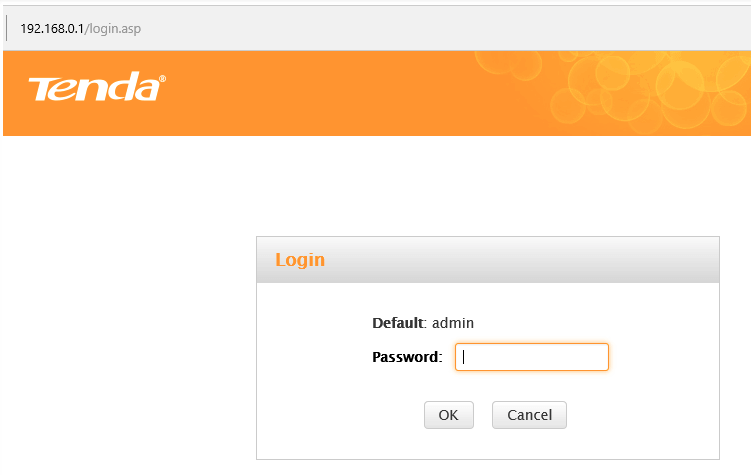Click the orange Login heading
Screen dimensions: 751x475
(300, 260)
